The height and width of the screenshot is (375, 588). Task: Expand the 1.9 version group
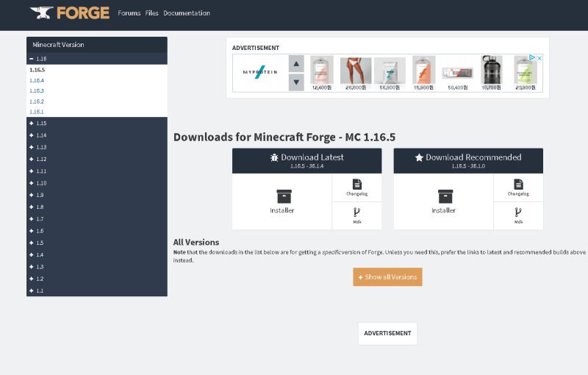[x=97, y=196]
